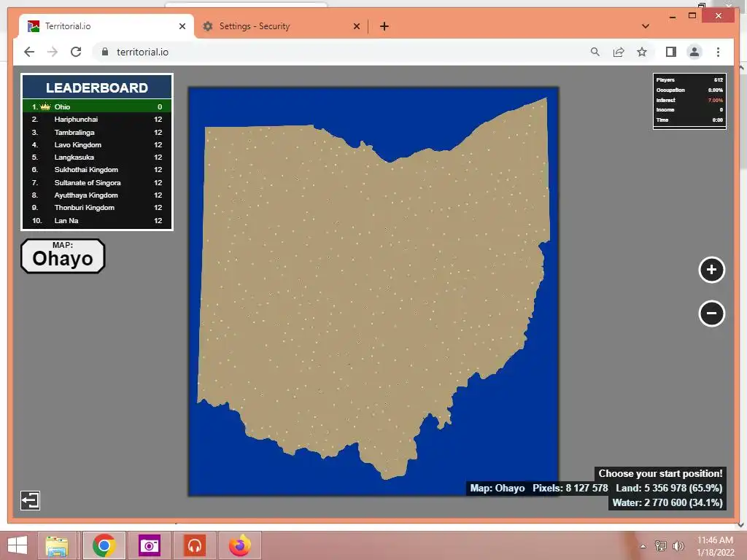Image resolution: width=747 pixels, height=560 pixels.
Task: Open the headphones app in taskbar
Action: 194,545
